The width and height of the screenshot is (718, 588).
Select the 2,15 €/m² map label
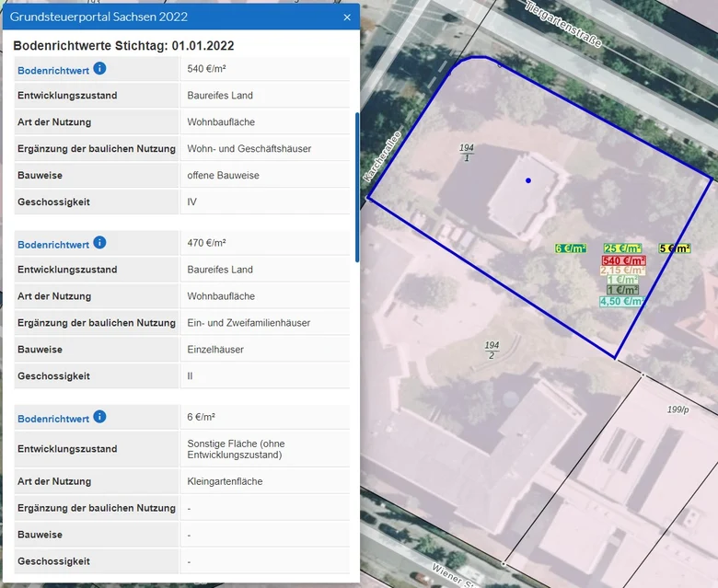(623, 271)
